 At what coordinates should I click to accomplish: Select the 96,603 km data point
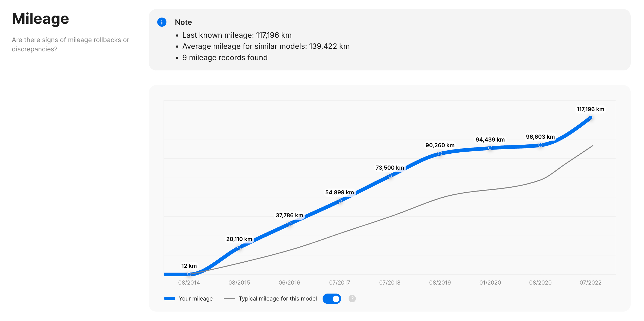540,145
